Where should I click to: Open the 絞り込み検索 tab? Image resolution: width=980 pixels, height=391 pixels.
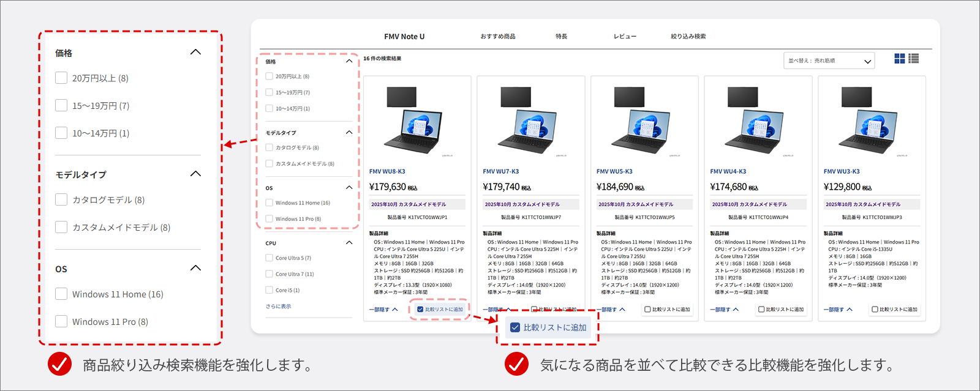pos(688,37)
